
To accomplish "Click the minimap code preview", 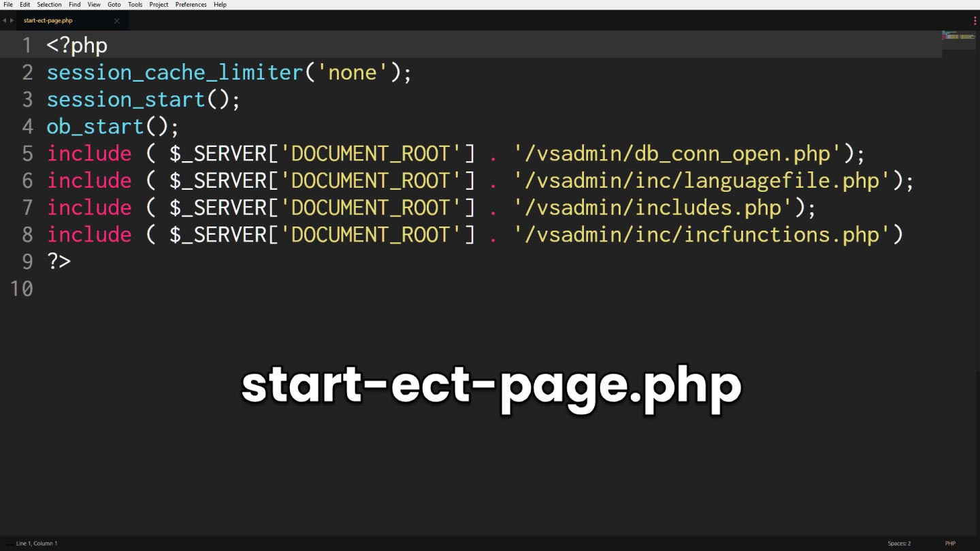I will tap(959, 36).
